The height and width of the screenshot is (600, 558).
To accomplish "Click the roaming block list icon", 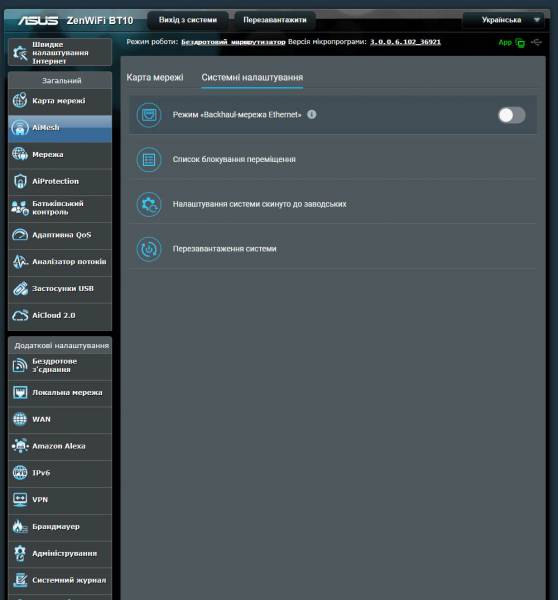I will coord(149,160).
